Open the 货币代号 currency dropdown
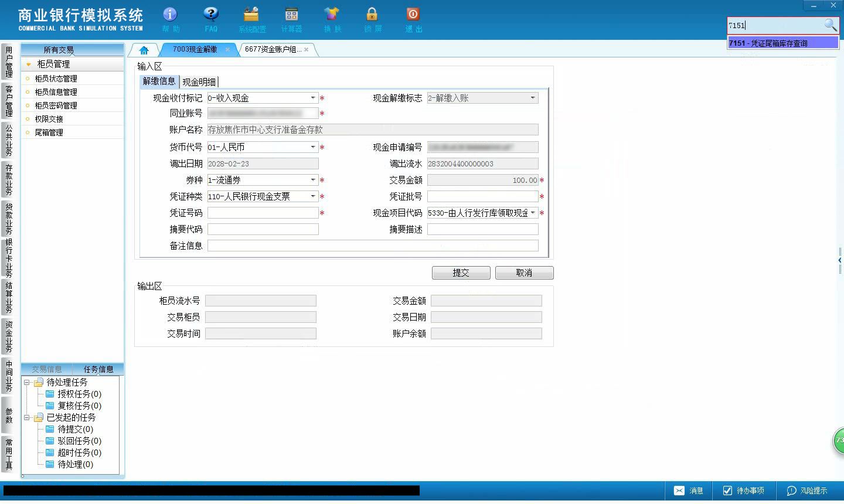844x504 pixels. tap(313, 147)
